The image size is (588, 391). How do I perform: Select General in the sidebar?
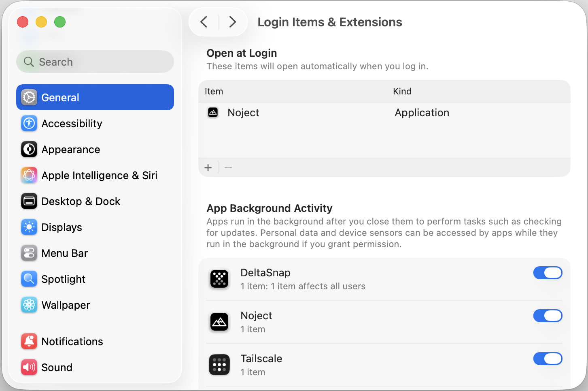[95, 97]
